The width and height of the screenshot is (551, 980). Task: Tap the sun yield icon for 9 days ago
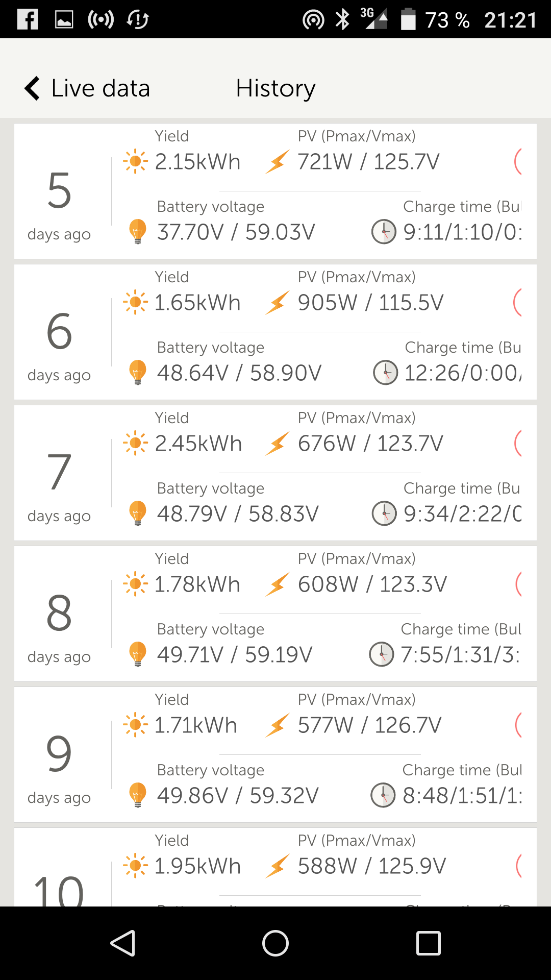pos(135,725)
